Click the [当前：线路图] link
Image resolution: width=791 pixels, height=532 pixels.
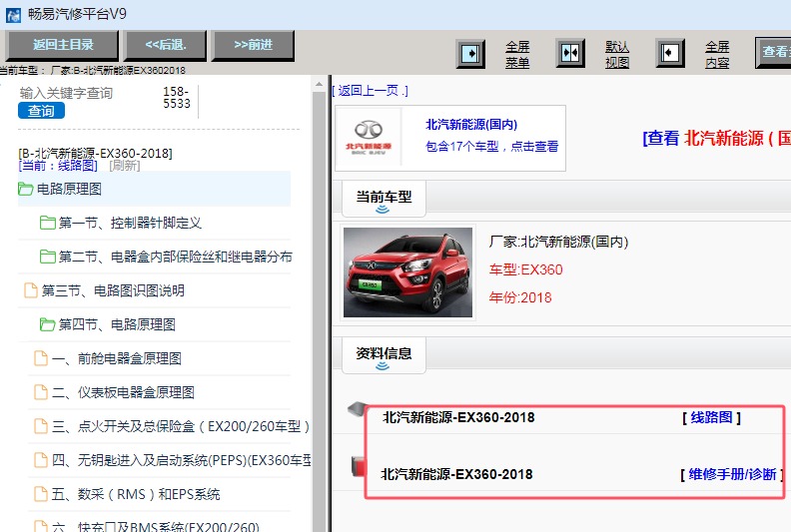click(58, 166)
